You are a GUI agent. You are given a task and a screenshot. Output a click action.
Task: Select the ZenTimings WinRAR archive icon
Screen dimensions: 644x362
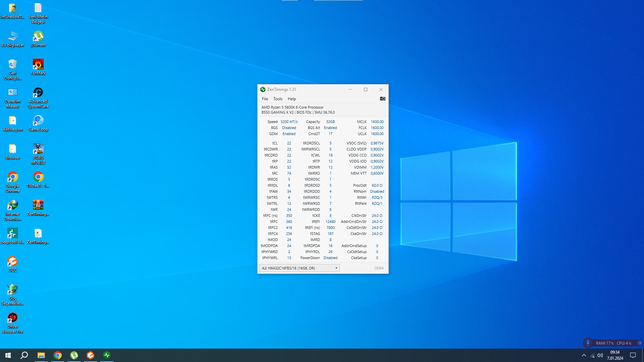pyautogui.click(x=38, y=208)
